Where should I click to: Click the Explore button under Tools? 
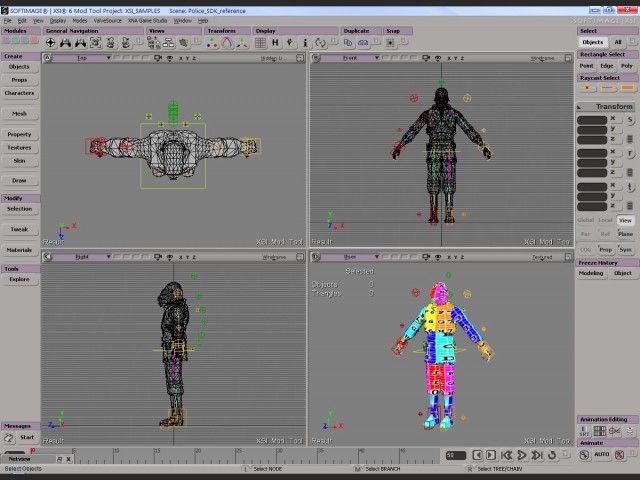(20, 279)
